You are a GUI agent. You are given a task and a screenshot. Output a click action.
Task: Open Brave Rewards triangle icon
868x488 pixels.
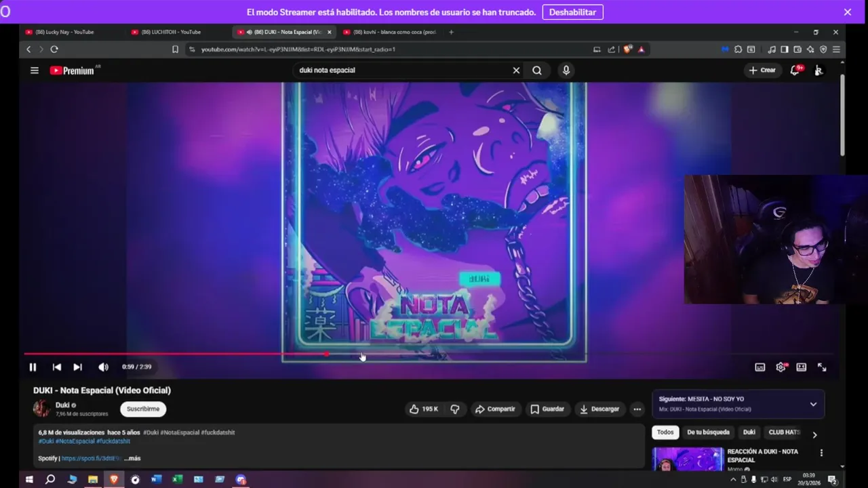tap(641, 49)
